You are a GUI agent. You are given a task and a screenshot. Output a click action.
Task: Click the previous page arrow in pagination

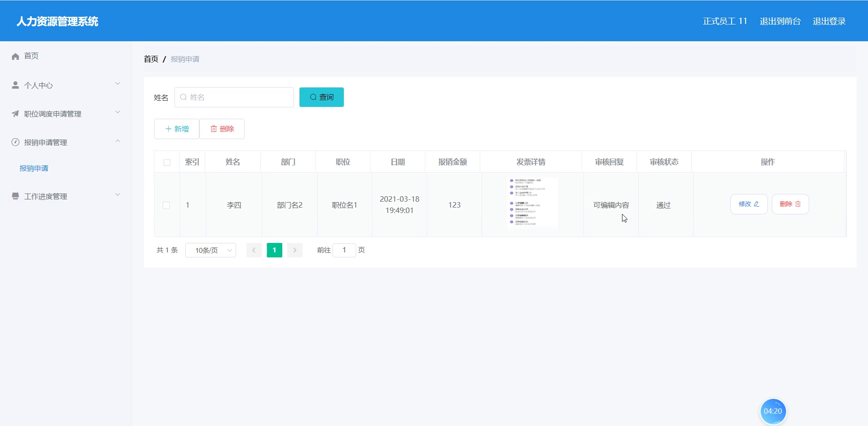point(254,250)
